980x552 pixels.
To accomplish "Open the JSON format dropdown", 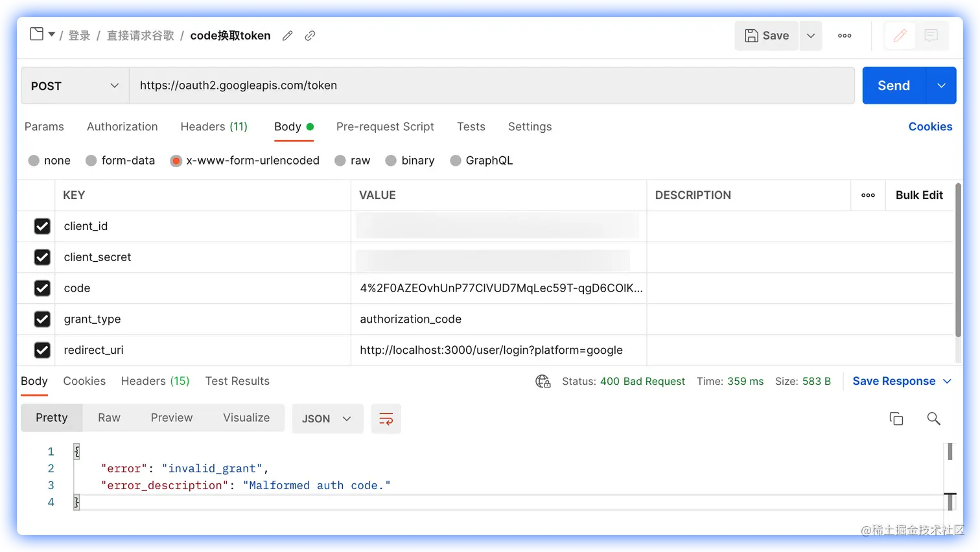I will pyautogui.click(x=327, y=419).
